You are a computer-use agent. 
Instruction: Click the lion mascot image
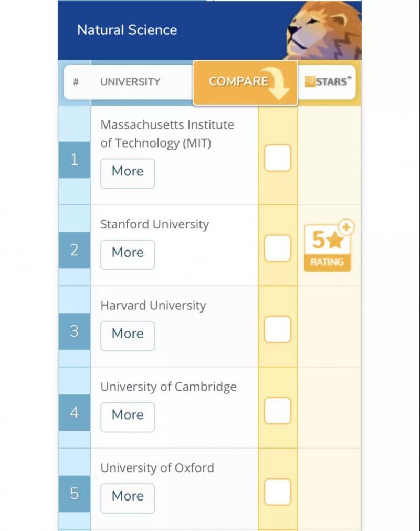click(324, 30)
